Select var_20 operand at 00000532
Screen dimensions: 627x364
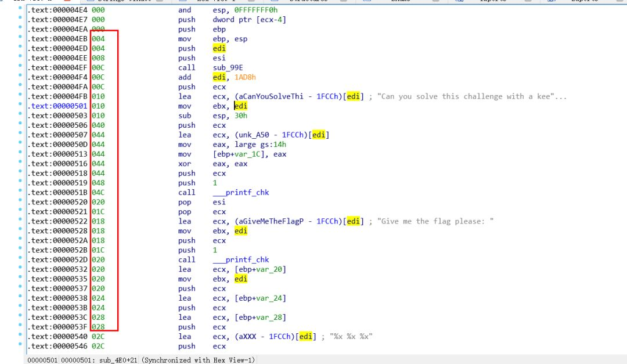point(270,269)
